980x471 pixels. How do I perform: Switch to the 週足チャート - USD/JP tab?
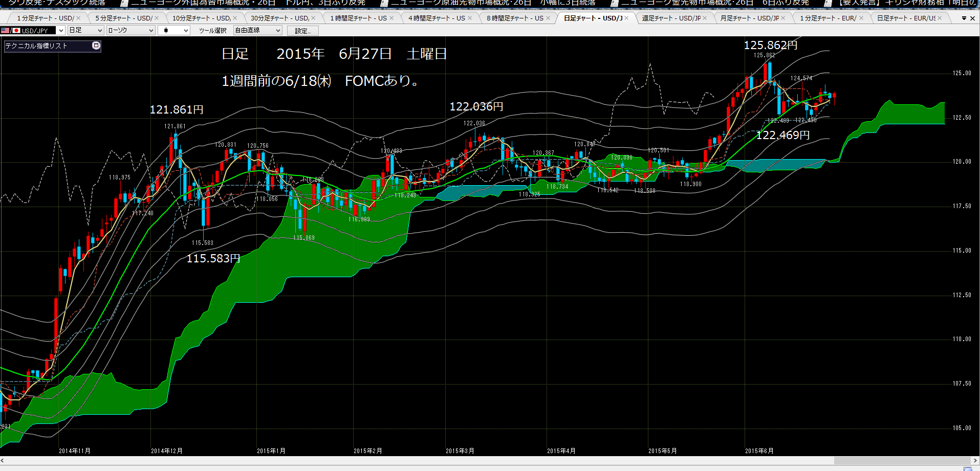(671, 18)
